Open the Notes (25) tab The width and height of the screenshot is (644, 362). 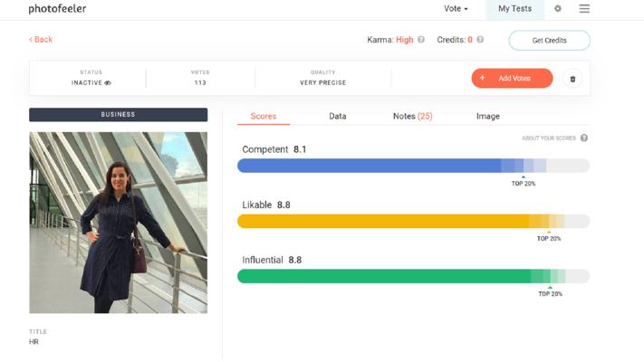click(x=412, y=117)
